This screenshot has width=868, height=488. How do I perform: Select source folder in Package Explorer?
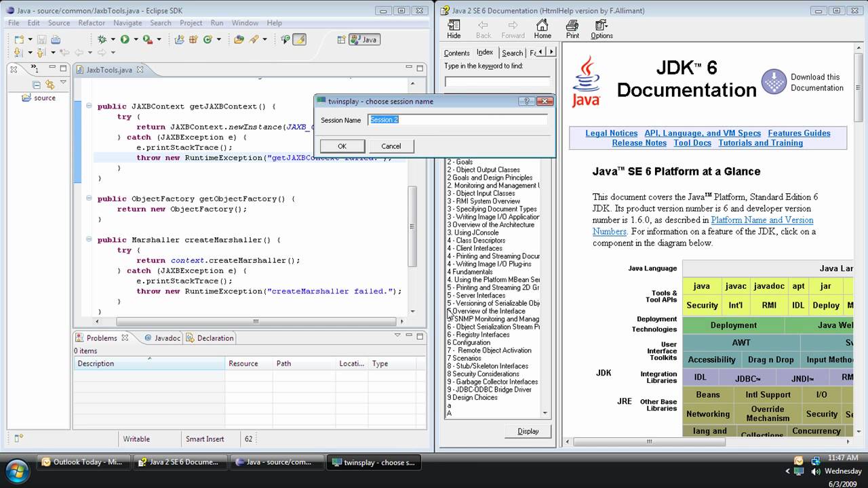coord(40,98)
